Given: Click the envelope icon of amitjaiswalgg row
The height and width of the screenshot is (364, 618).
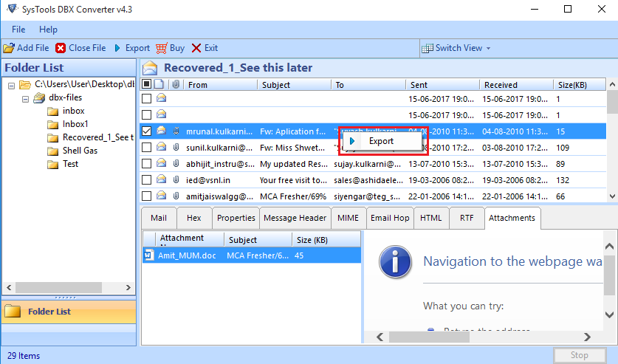Looking at the screenshot, I should [161, 195].
